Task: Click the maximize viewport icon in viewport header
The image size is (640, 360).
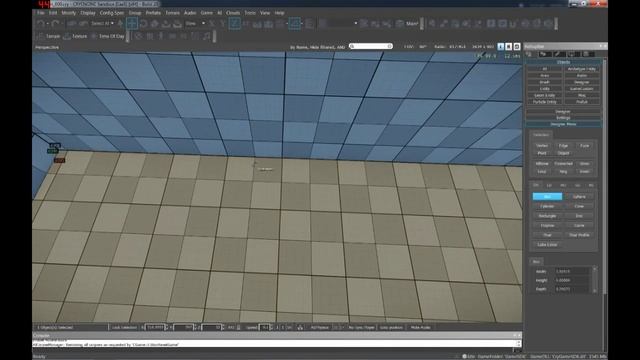Action: click(509, 47)
